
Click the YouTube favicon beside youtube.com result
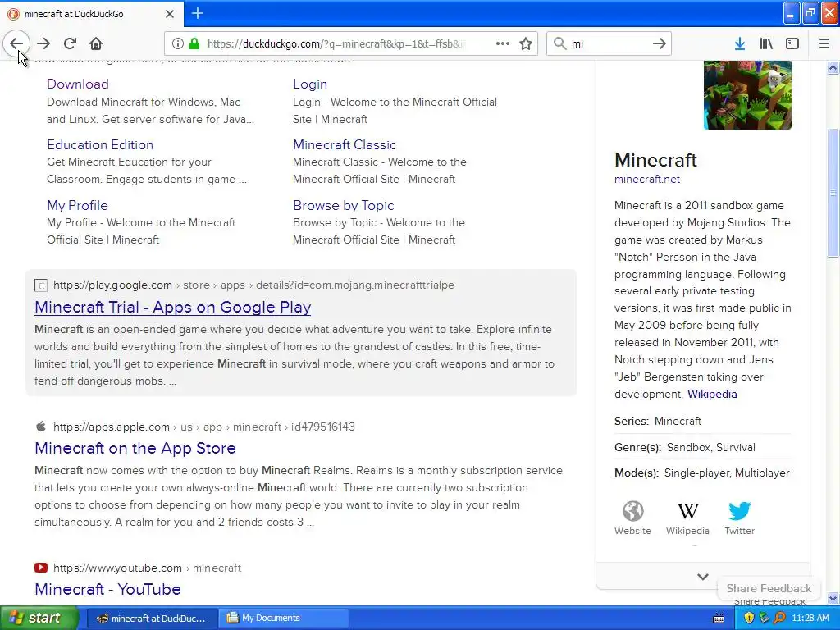41,568
